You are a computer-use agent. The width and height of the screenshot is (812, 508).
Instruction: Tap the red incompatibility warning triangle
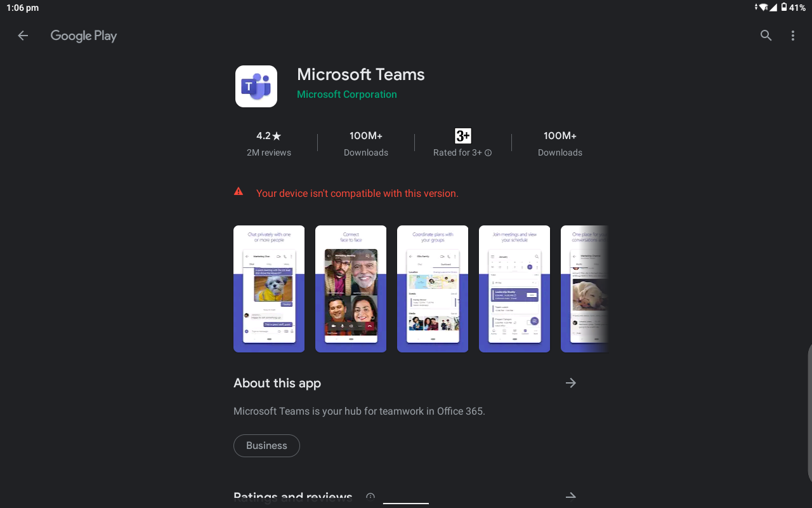pos(239,191)
